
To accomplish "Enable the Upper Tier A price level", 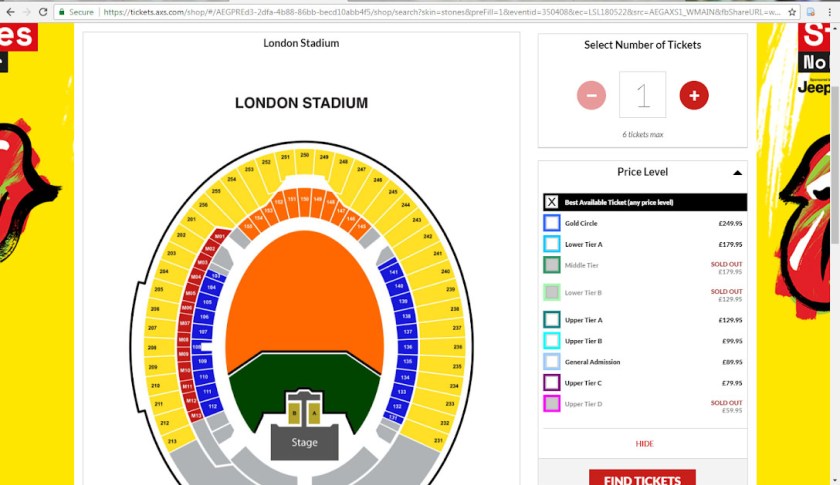I will pyautogui.click(x=551, y=320).
